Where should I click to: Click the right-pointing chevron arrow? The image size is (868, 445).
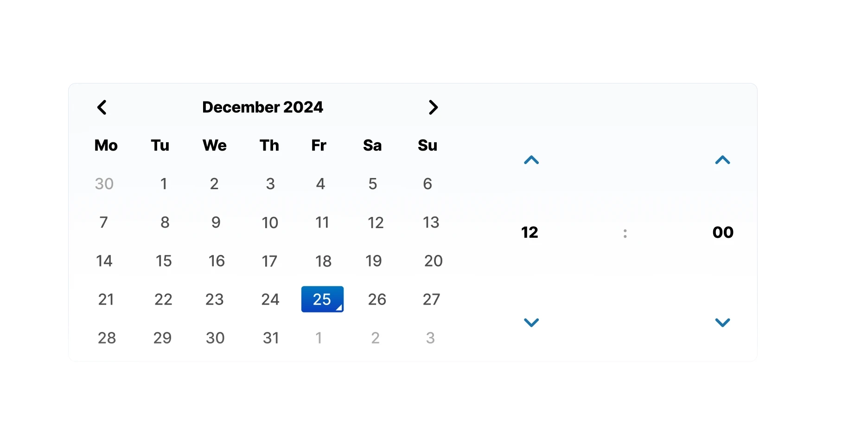(x=433, y=107)
